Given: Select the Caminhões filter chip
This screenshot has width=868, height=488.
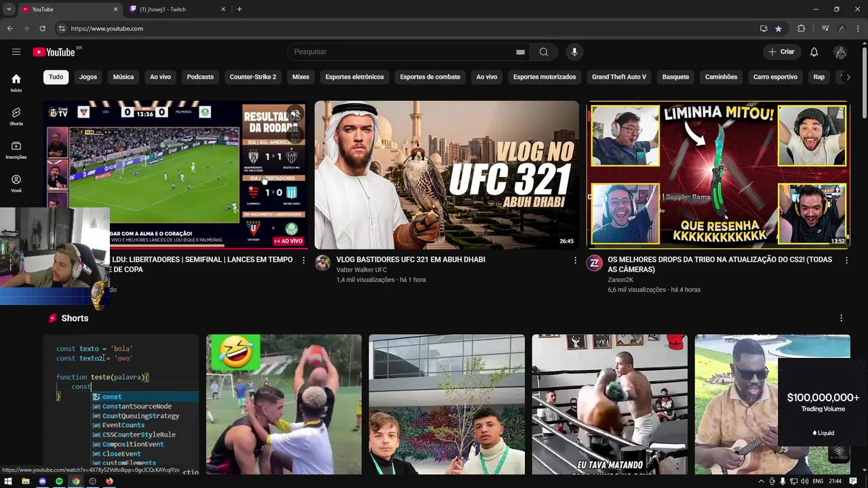Looking at the screenshot, I should point(721,77).
